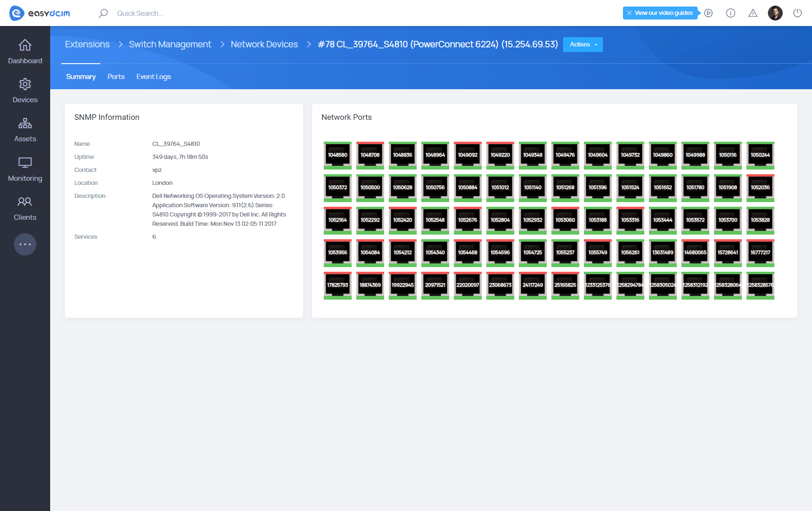Click the View our video guides banner
Image resolution: width=812 pixels, height=511 pixels.
661,13
